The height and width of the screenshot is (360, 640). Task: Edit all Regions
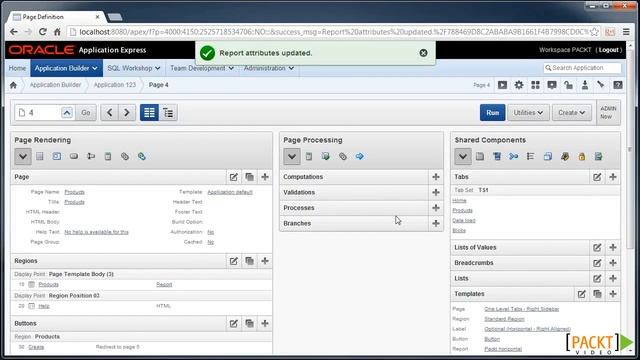coord(233,261)
